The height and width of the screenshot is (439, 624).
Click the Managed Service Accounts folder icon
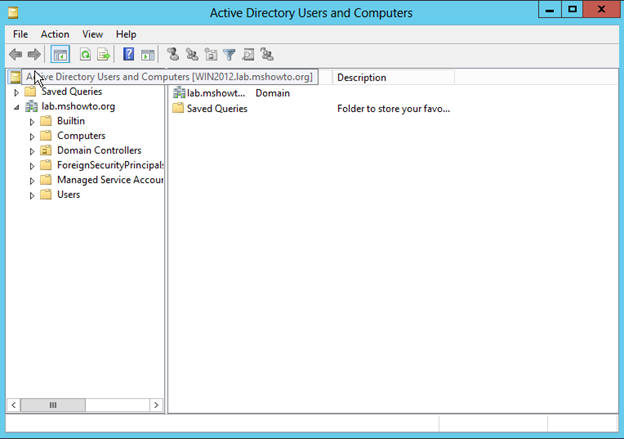46,180
